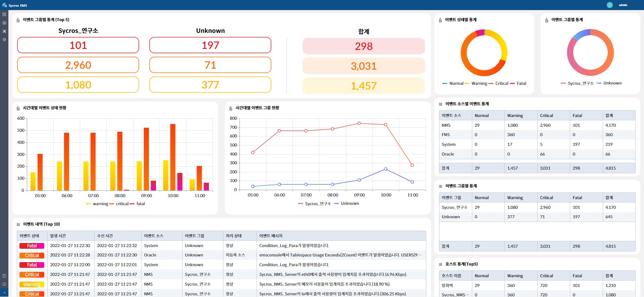Open the manual book icon in sidebar
The width and height of the screenshot is (644, 297).
coord(4,284)
